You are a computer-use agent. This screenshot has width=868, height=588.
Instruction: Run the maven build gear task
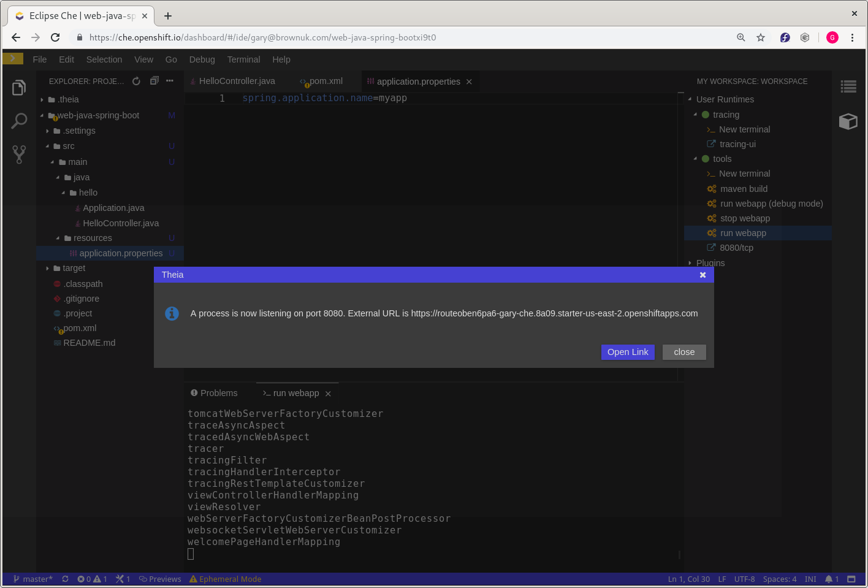(x=744, y=189)
